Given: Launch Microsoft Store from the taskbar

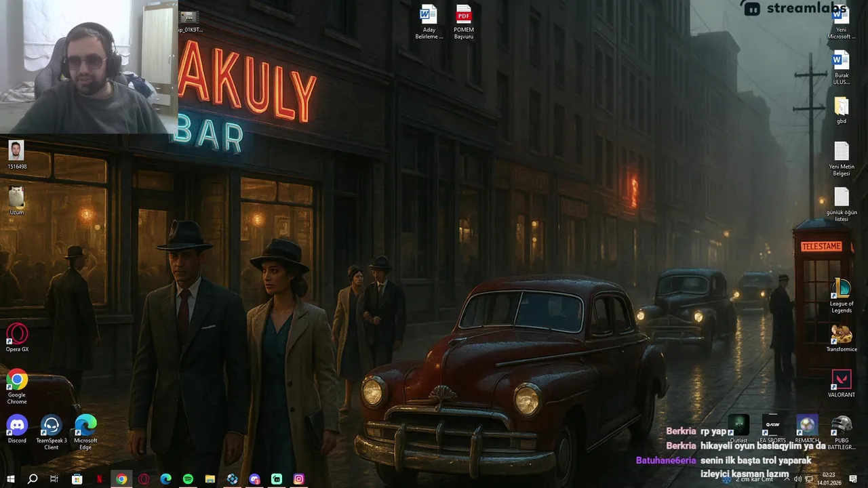Looking at the screenshot, I should (x=77, y=479).
